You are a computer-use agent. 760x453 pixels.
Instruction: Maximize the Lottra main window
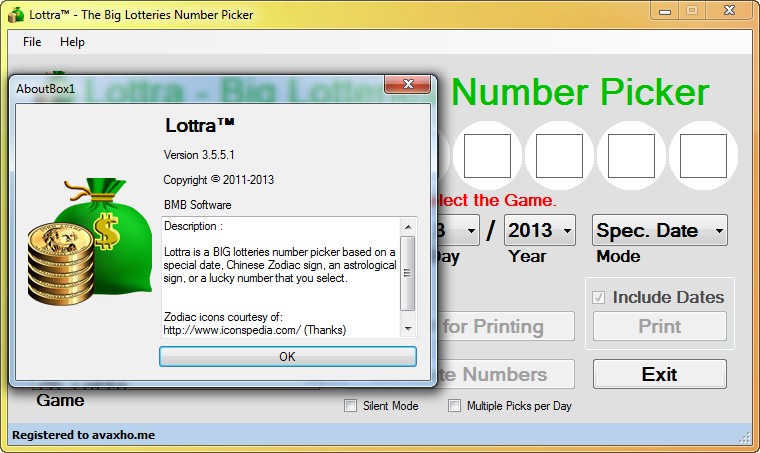click(x=691, y=11)
